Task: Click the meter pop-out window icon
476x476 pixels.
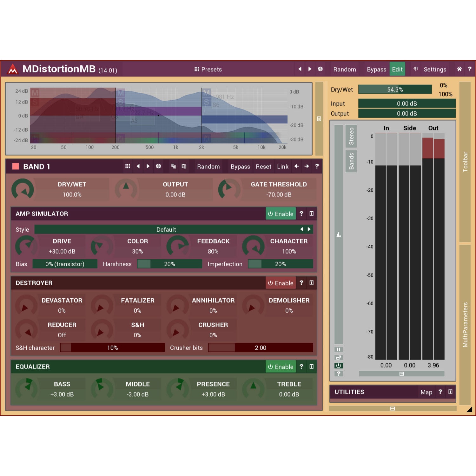Action: (339, 358)
